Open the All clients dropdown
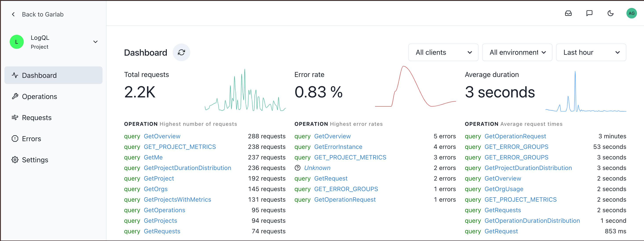 point(443,52)
